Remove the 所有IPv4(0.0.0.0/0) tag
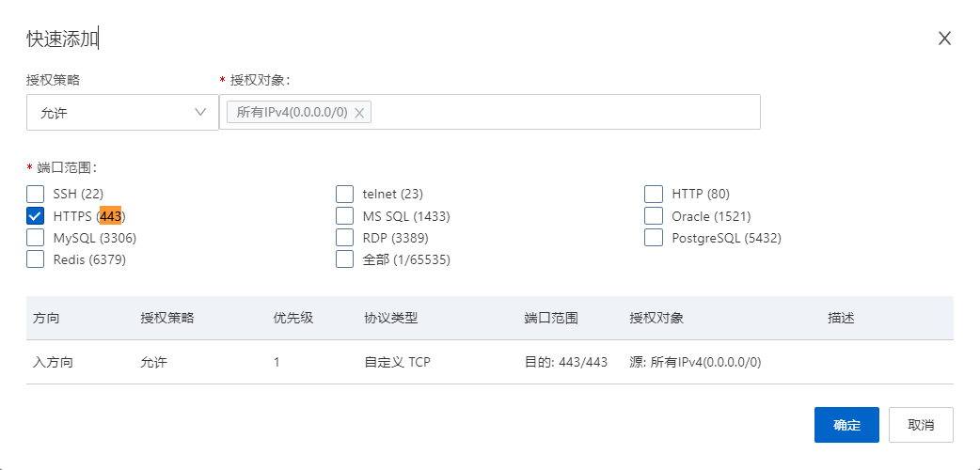This screenshot has width=980, height=470. pyautogui.click(x=359, y=113)
